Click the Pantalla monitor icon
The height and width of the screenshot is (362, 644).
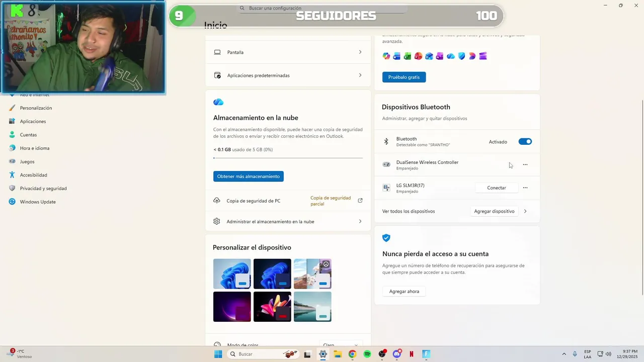(217, 52)
